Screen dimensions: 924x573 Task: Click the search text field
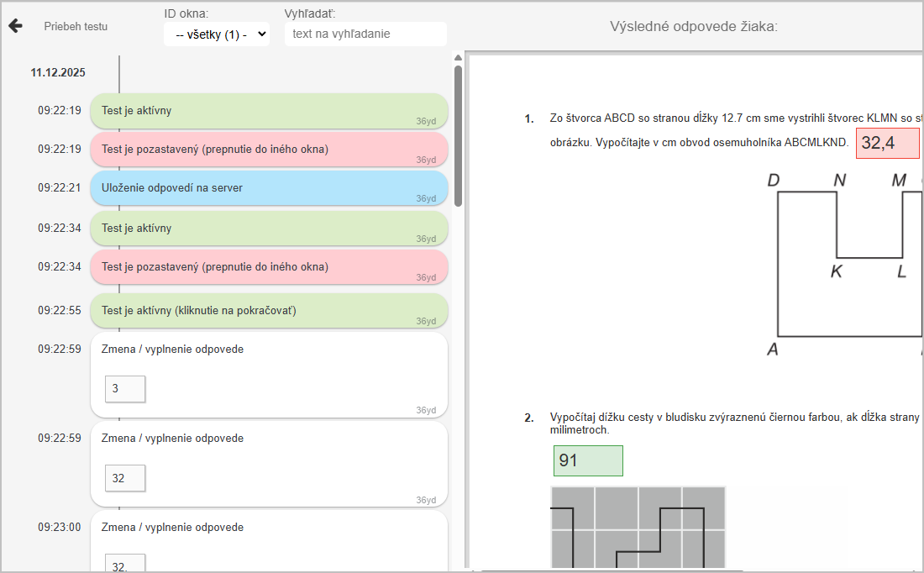(365, 34)
